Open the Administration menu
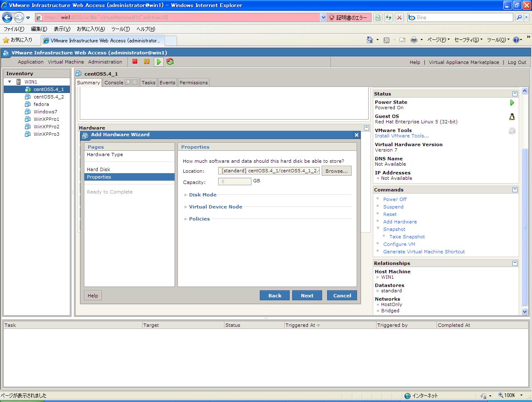 (105, 62)
